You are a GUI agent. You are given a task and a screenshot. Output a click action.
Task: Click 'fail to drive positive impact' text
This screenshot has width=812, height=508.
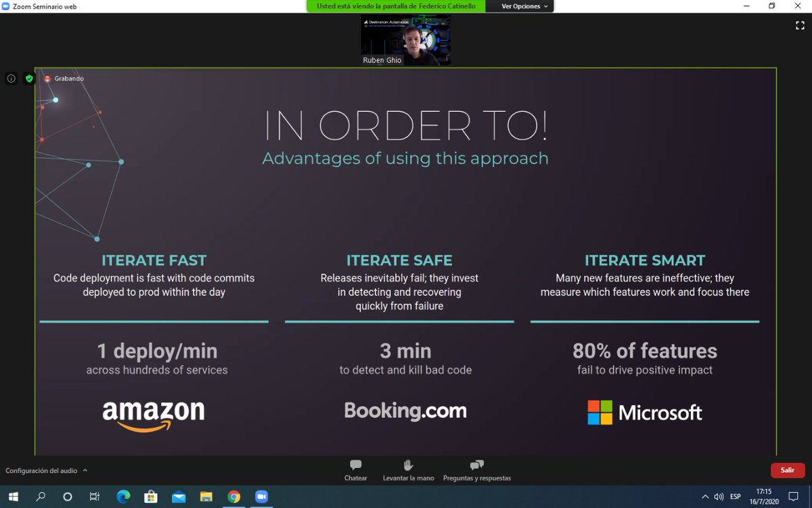(645, 371)
